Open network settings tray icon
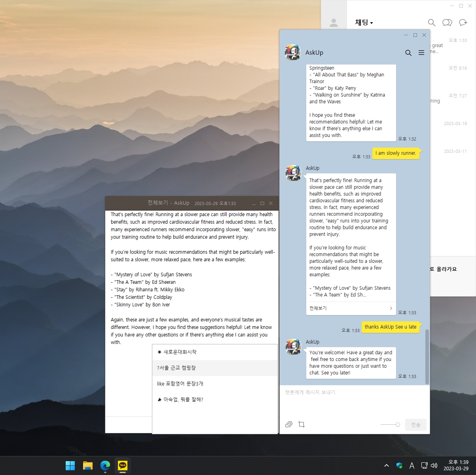Viewport: 476px width, 475px height. click(424, 465)
